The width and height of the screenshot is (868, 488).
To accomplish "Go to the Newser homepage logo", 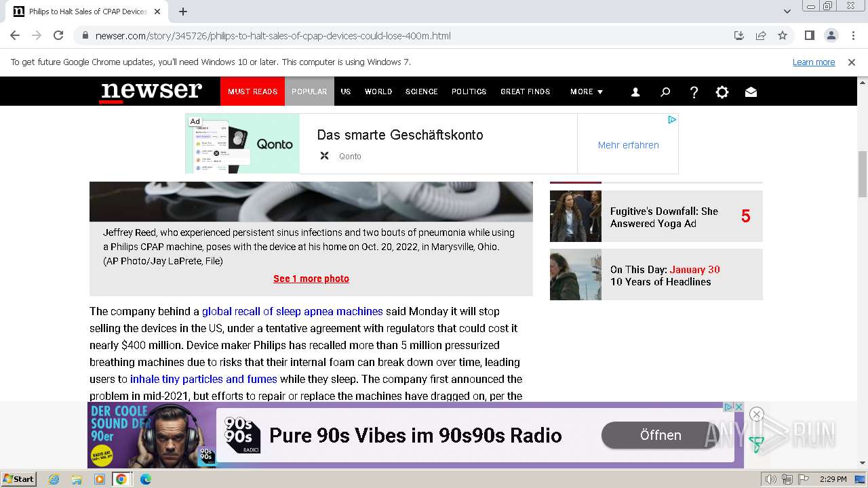I will (x=151, y=91).
